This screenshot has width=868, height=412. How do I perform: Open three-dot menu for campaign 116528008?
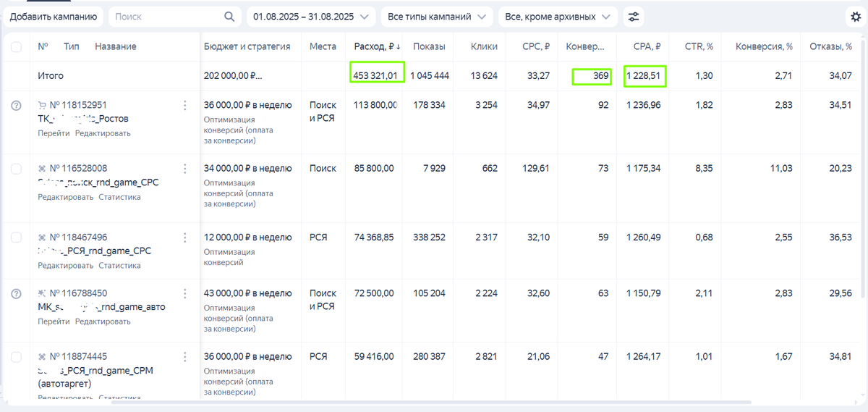click(x=184, y=169)
